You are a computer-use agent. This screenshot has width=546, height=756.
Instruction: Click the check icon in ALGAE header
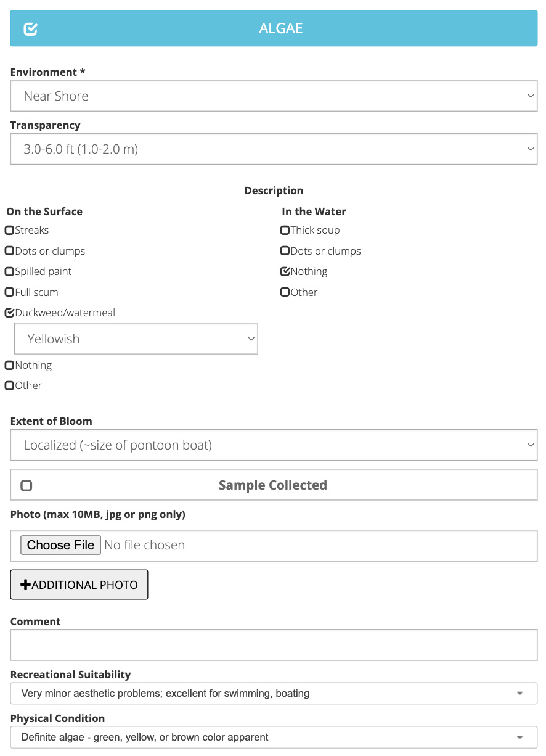point(30,29)
